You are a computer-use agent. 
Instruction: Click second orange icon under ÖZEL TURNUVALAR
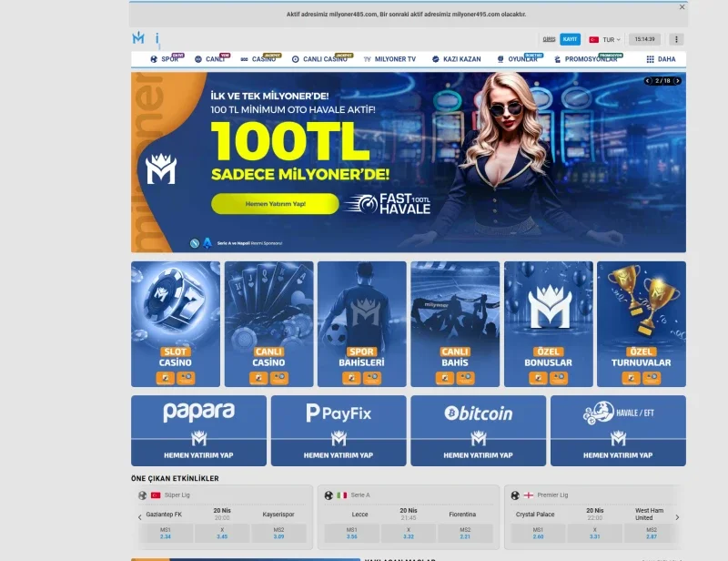(x=652, y=378)
